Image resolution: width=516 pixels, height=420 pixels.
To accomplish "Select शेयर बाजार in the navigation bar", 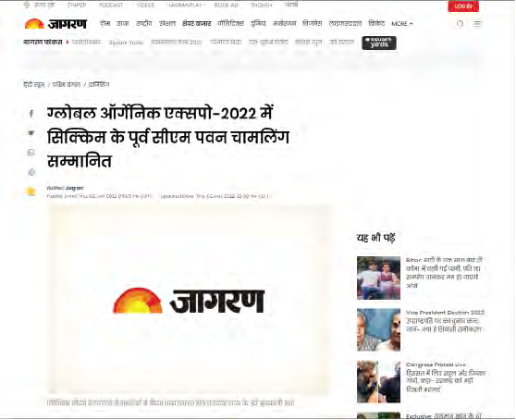I will click(x=196, y=24).
